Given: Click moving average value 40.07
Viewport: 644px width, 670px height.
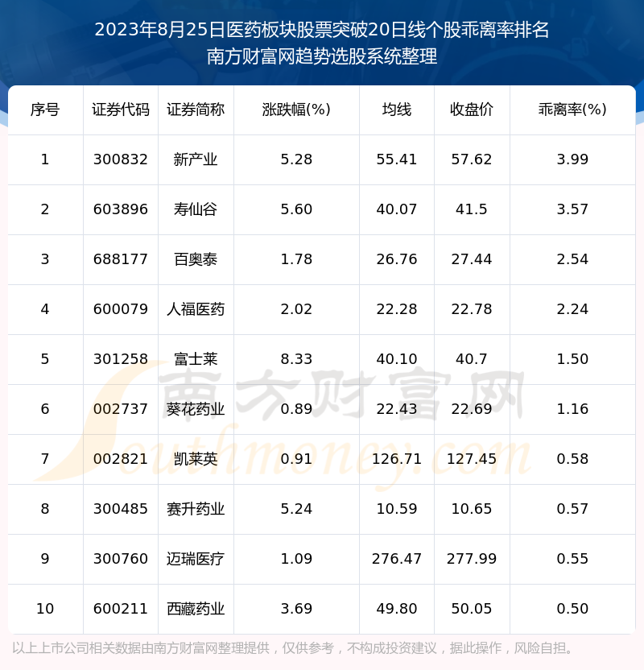Looking at the screenshot, I should coord(397,209).
